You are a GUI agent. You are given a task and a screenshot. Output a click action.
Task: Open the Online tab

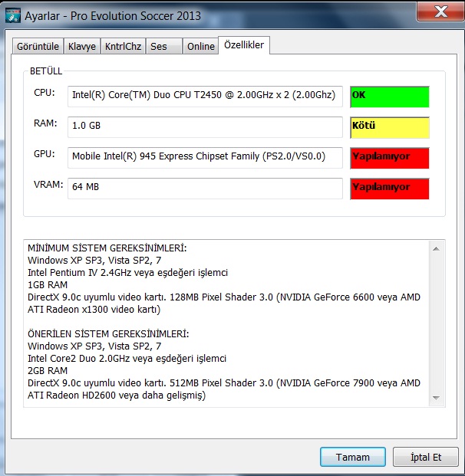201,46
